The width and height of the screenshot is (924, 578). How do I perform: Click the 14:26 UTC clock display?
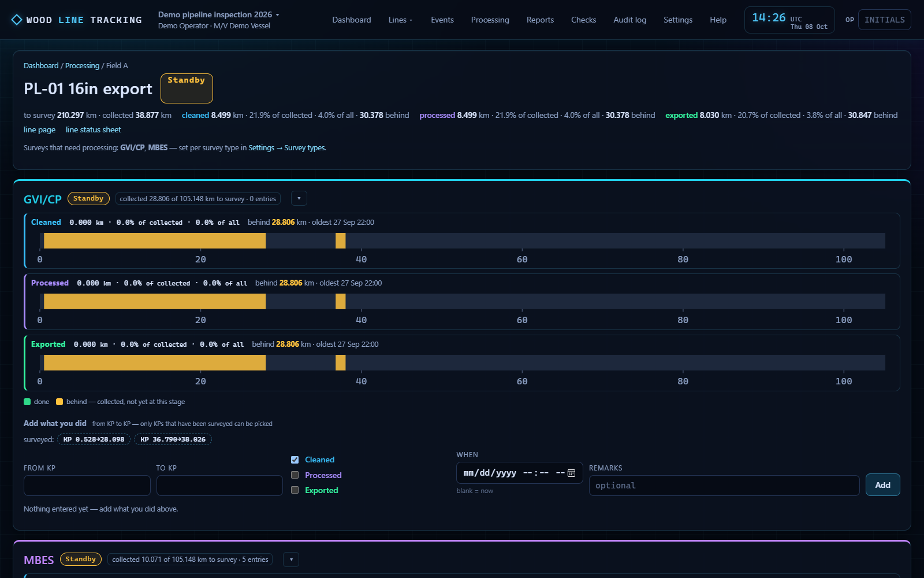tap(789, 20)
